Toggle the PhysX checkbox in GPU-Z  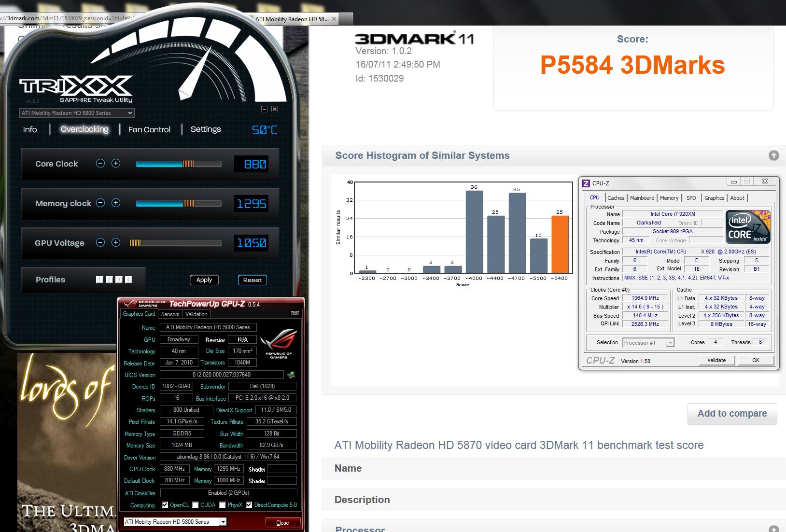click(222, 505)
